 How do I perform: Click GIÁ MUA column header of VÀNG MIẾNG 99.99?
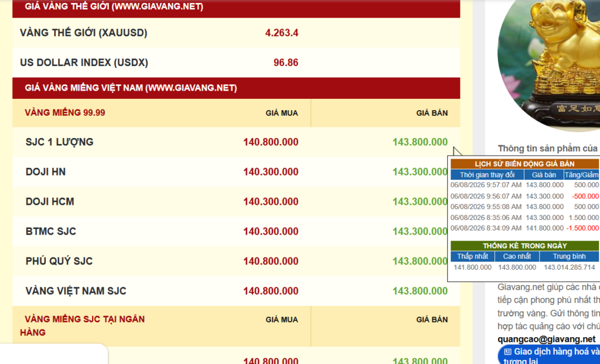282,113
